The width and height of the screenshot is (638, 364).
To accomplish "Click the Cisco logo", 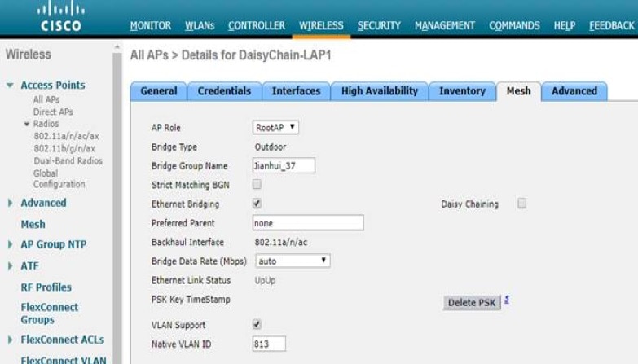I will coord(60,17).
